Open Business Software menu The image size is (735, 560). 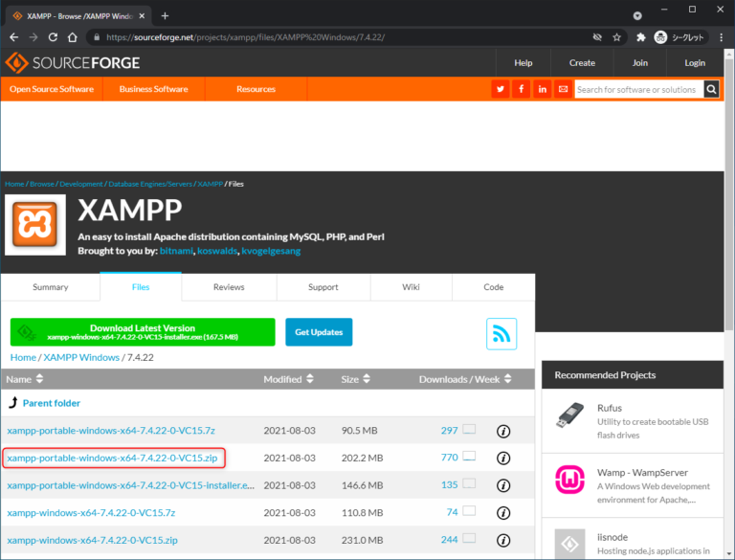tap(154, 89)
